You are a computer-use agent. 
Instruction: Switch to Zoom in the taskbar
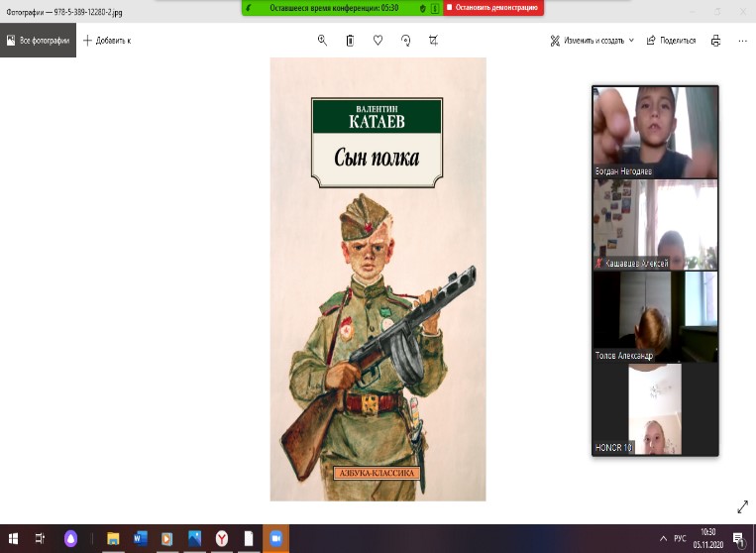click(x=275, y=538)
